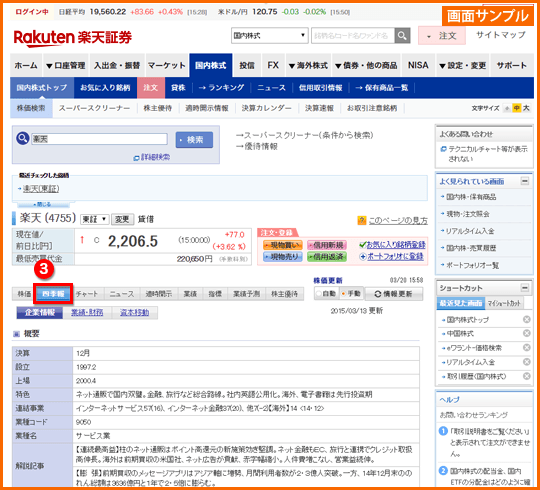Click 現物売り order button
Viewport: 540px width, 490px height.
click(x=283, y=257)
